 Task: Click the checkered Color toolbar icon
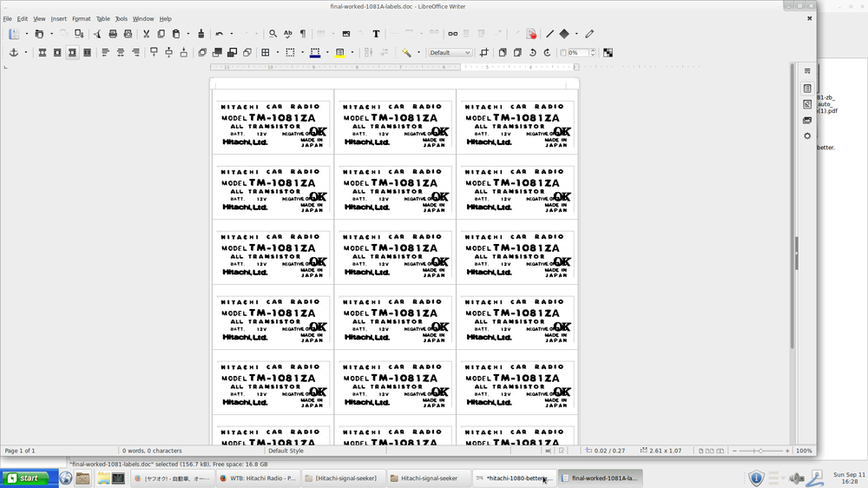[608, 53]
